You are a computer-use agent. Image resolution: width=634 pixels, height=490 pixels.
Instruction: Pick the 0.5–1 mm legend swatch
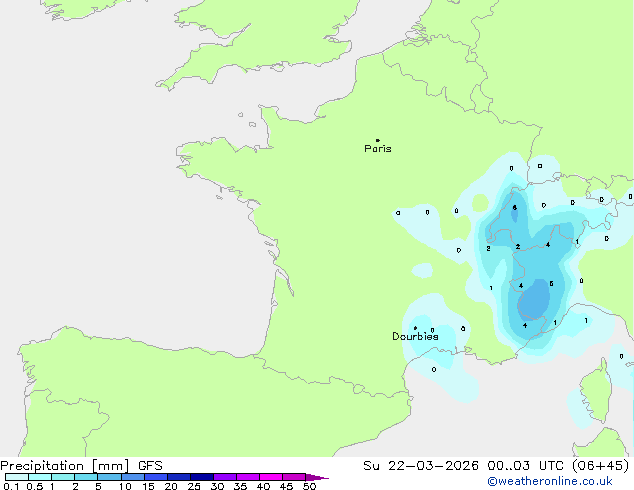(40, 477)
